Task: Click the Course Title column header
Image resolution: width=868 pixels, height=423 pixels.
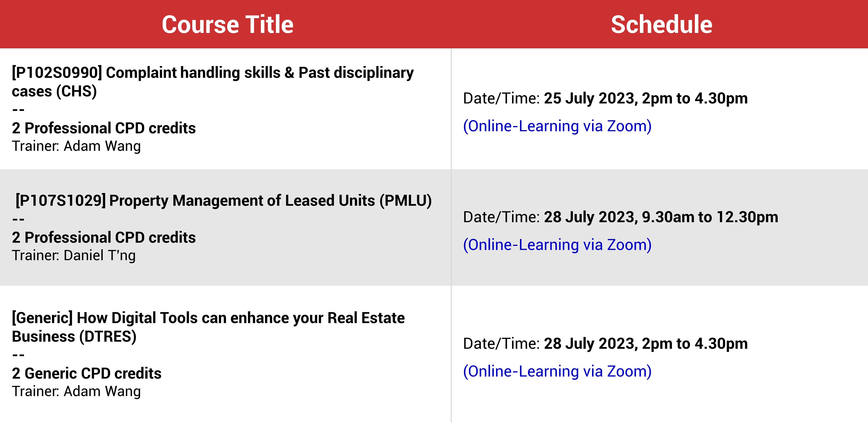Action: click(x=227, y=24)
